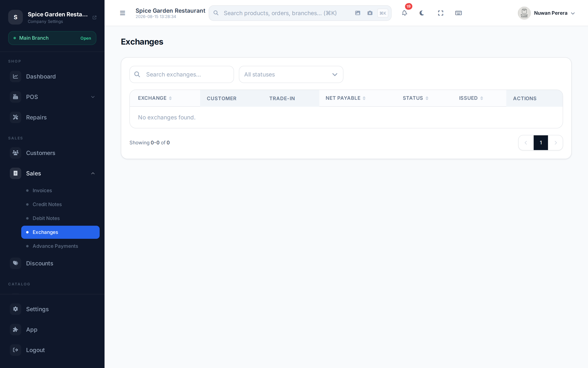Viewport: 588px width, 368px height.
Task: Sort by Status column
Action: pos(415,98)
